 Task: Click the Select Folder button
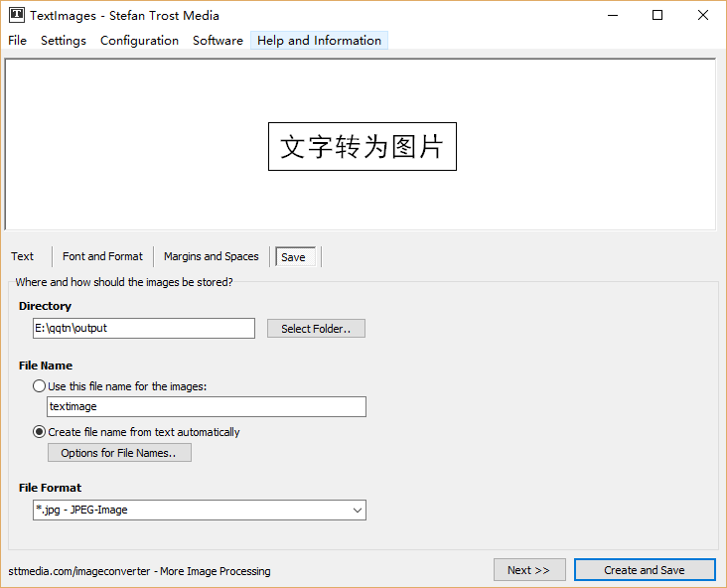click(x=316, y=329)
